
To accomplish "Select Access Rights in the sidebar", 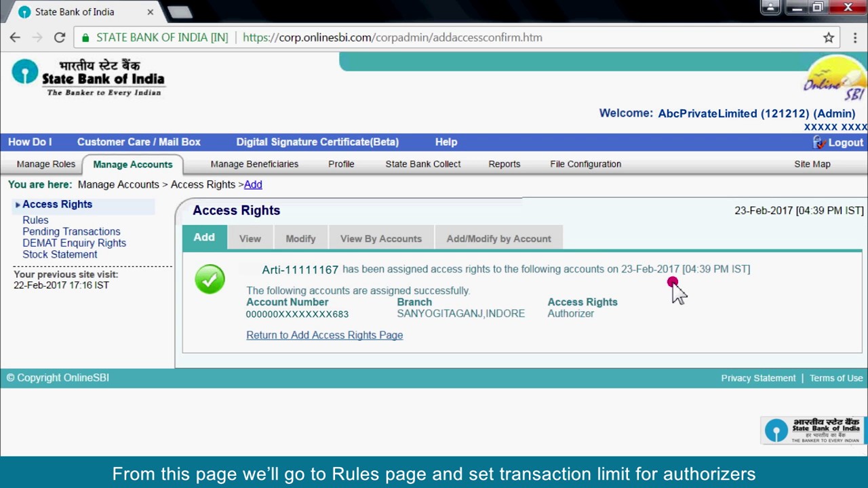I will [57, 204].
